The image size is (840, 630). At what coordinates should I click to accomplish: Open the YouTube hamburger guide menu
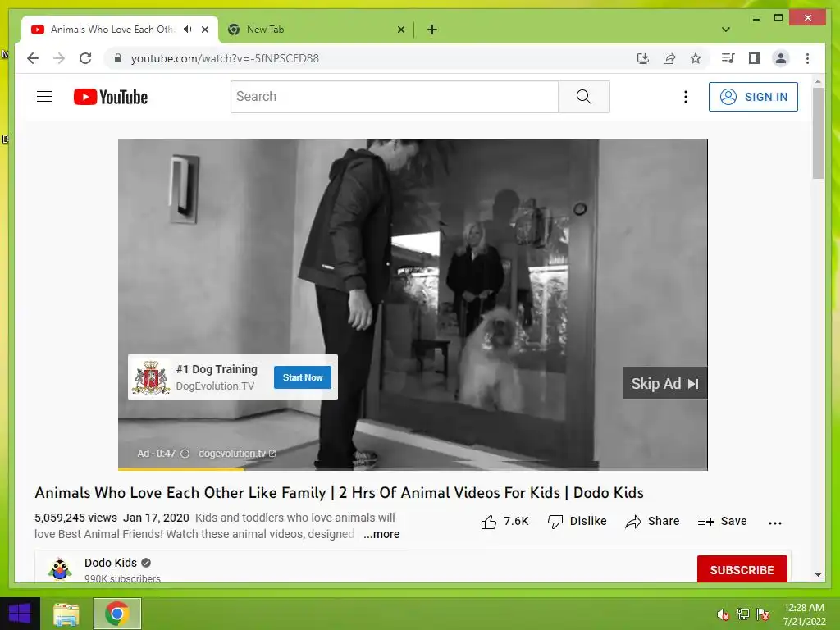(44, 97)
